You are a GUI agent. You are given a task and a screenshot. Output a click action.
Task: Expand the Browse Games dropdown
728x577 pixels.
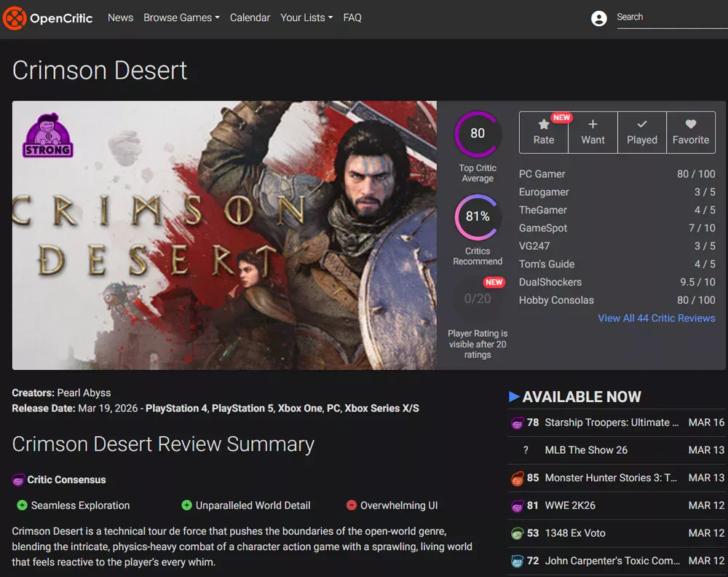coord(181,17)
